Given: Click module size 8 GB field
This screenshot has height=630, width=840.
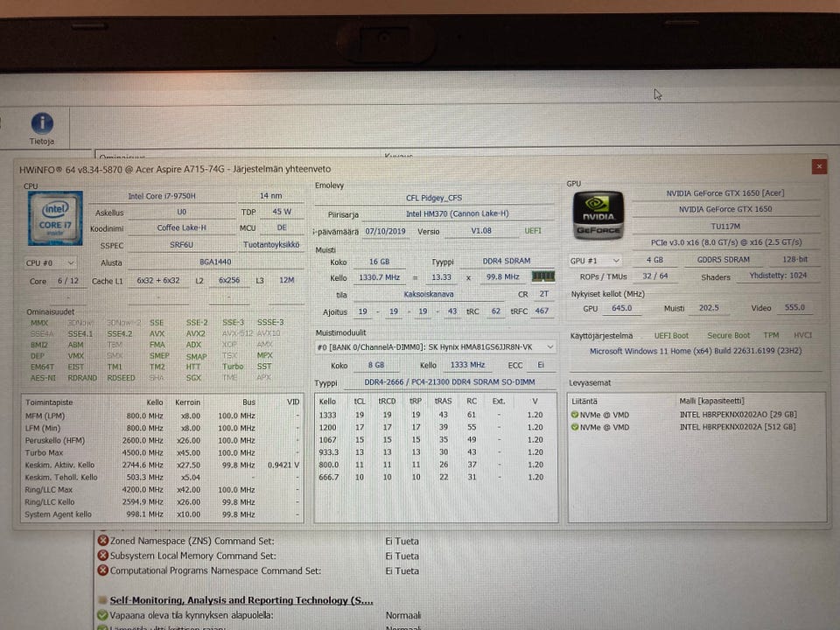Looking at the screenshot, I should [376, 365].
